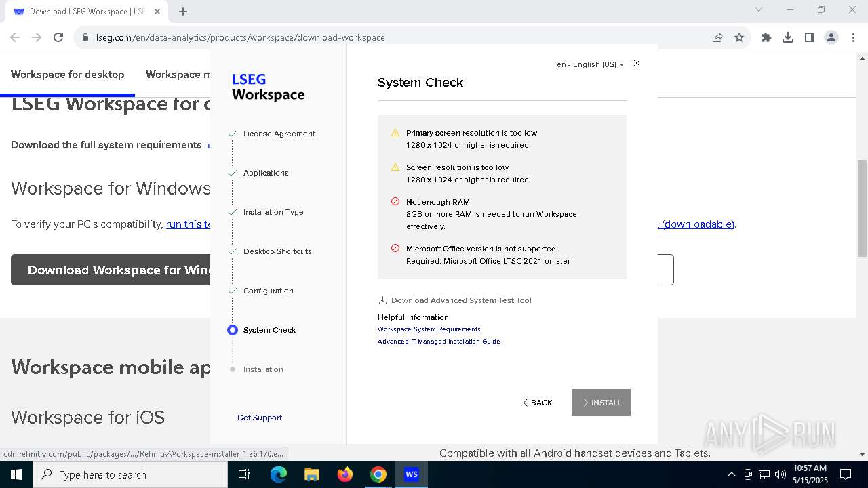Click browser Forward arrow
Image resolution: width=868 pixels, height=488 pixels.
[x=37, y=37]
